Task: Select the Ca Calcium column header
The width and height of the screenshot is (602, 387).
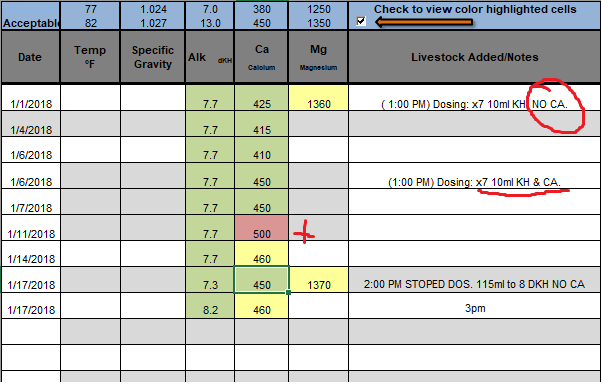Action: (261, 57)
